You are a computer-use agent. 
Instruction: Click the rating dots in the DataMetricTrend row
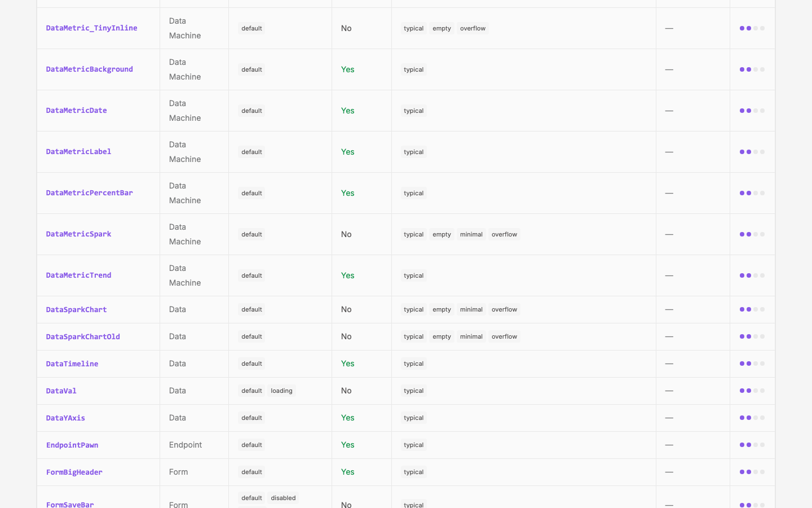(752, 275)
